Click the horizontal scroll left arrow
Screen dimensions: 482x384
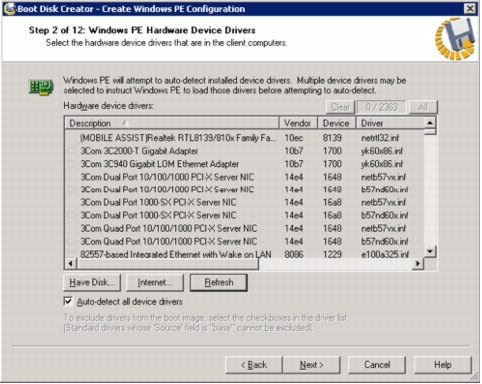coord(70,264)
